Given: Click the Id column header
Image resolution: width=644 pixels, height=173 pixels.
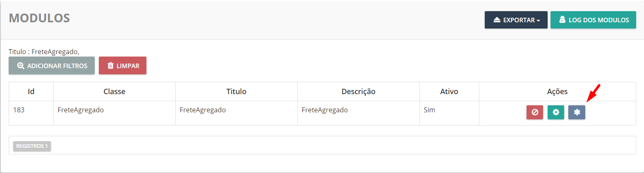Looking at the screenshot, I should tap(31, 92).
